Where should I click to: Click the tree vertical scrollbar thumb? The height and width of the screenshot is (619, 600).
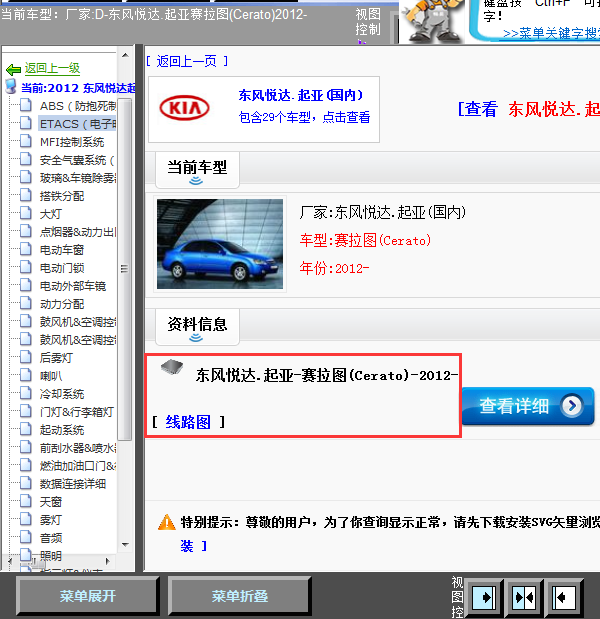pyautogui.click(x=125, y=269)
